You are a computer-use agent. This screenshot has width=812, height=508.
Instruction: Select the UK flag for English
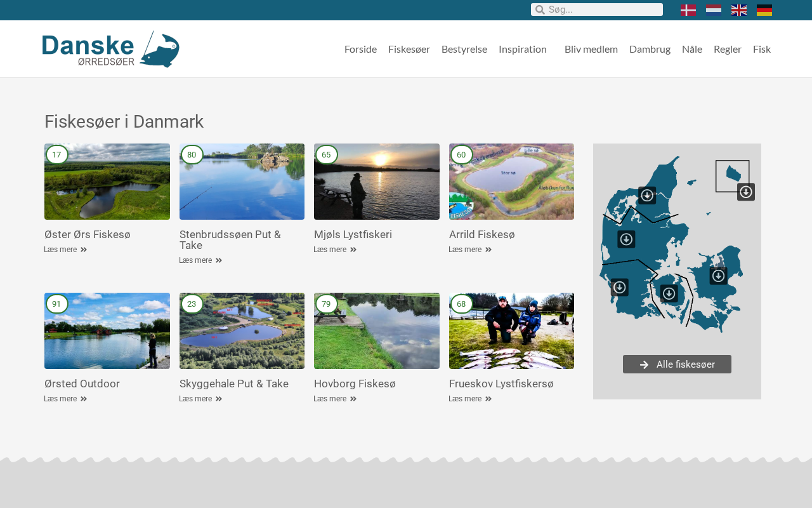point(739,10)
